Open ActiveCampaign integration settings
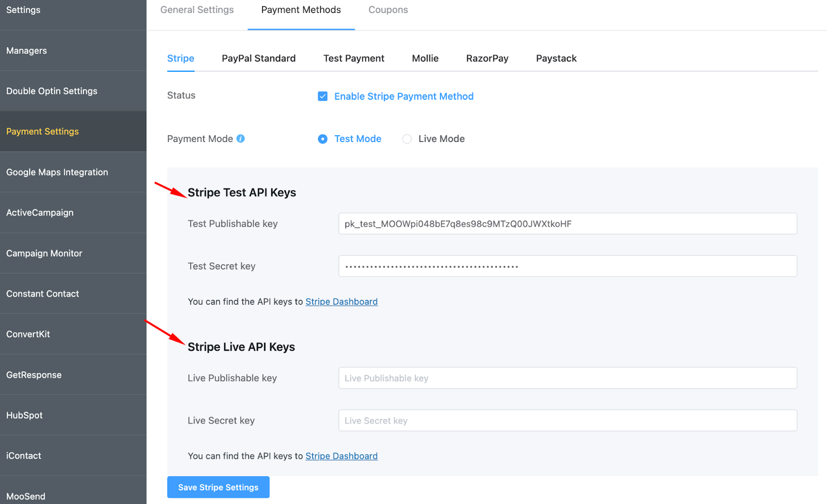This screenshot has width=827, height=504. coord(73,213)
